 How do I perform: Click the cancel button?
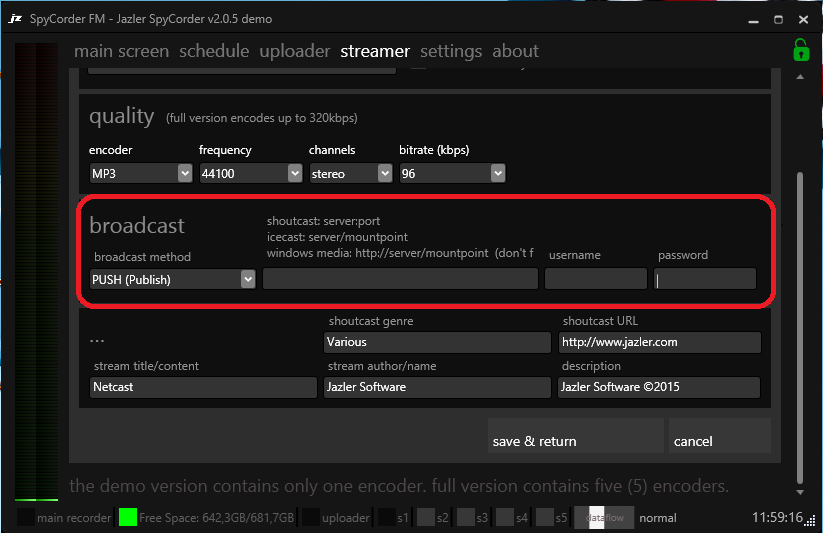720,435
